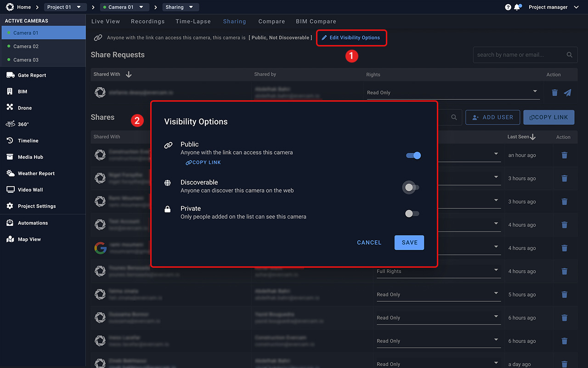Open rights dropdown for share seen 5 hours ago

[x=438, y=294]
